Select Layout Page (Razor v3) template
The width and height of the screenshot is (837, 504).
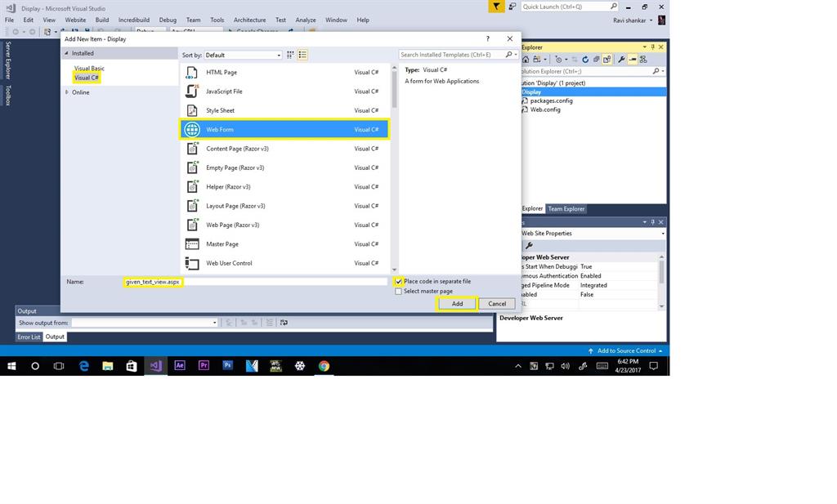(284, 206)
